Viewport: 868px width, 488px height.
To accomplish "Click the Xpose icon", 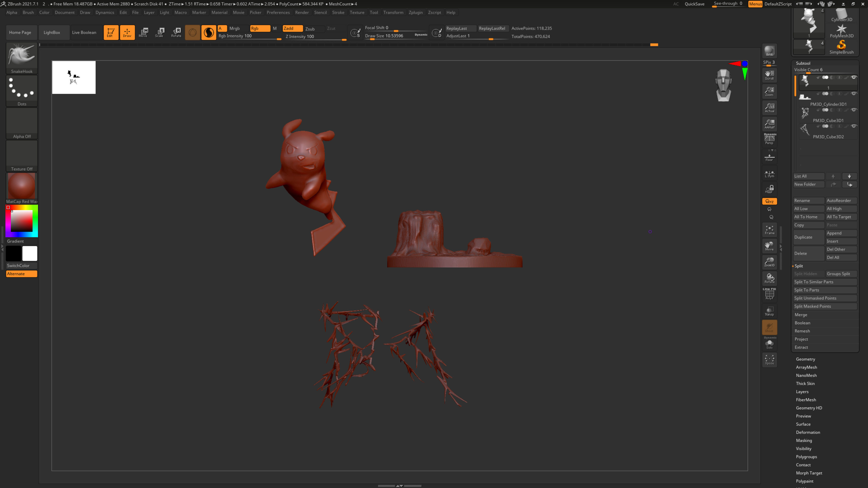I will 769,360.
